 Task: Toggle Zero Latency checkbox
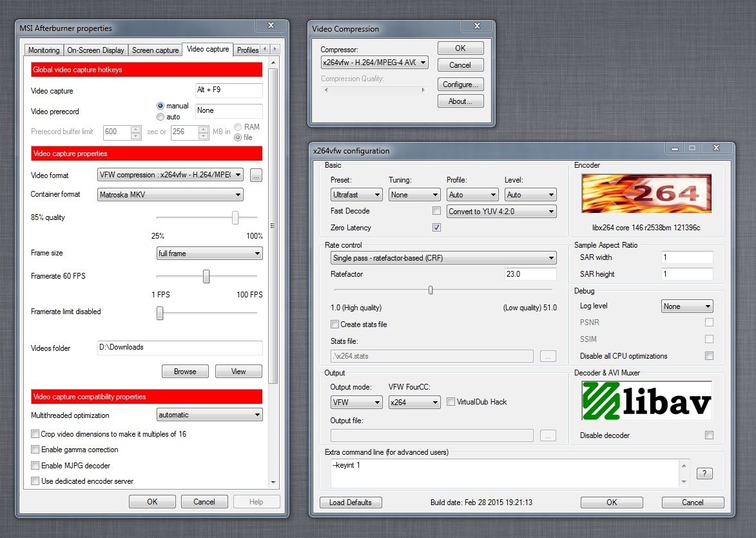[x=436, y=227]
